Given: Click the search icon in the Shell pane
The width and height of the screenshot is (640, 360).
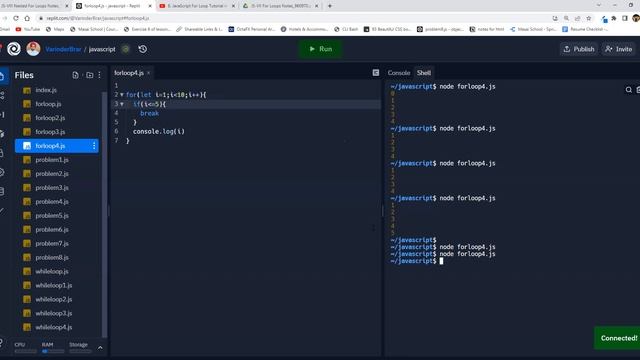Looking at the screenshot, I should point(629,90).
